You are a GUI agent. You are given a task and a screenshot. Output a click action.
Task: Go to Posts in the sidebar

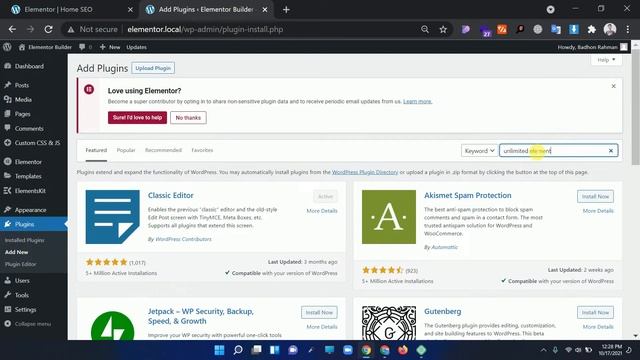pyautogui.click(x=22, y=85)
